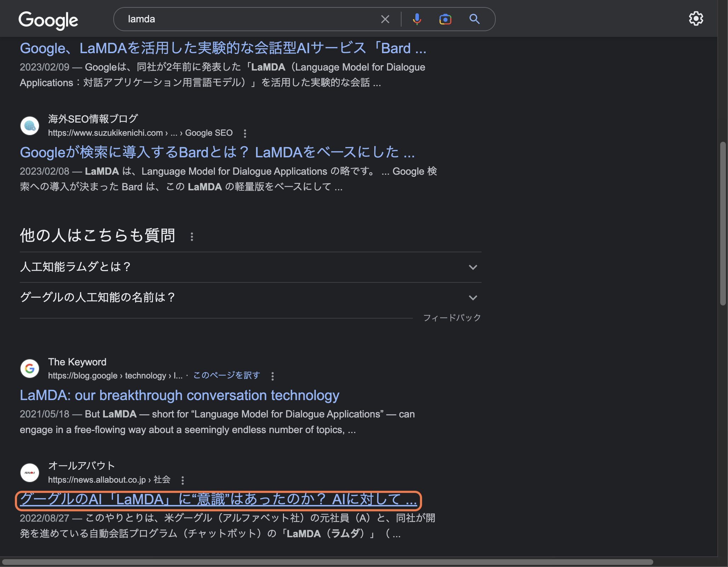Open result Googleが検索に導入するBardとは？

pos(217,152)
